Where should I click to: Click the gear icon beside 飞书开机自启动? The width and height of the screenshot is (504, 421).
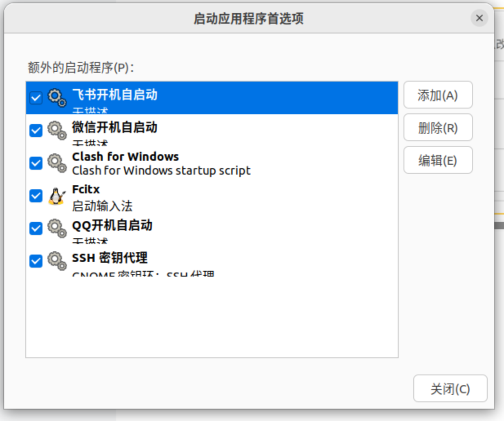57,98
